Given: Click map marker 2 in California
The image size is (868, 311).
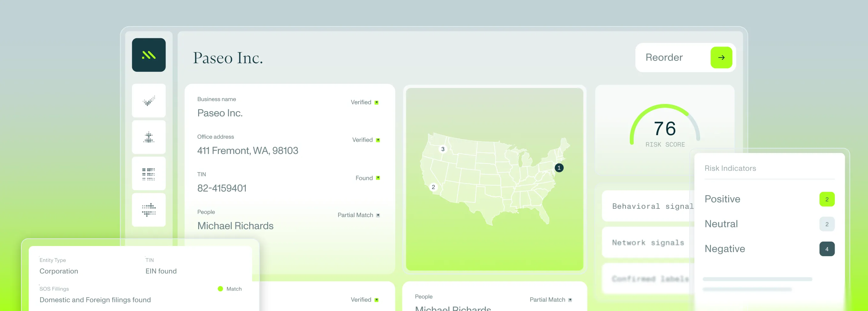Looking at the screenshot, I should tap(433, 187).
